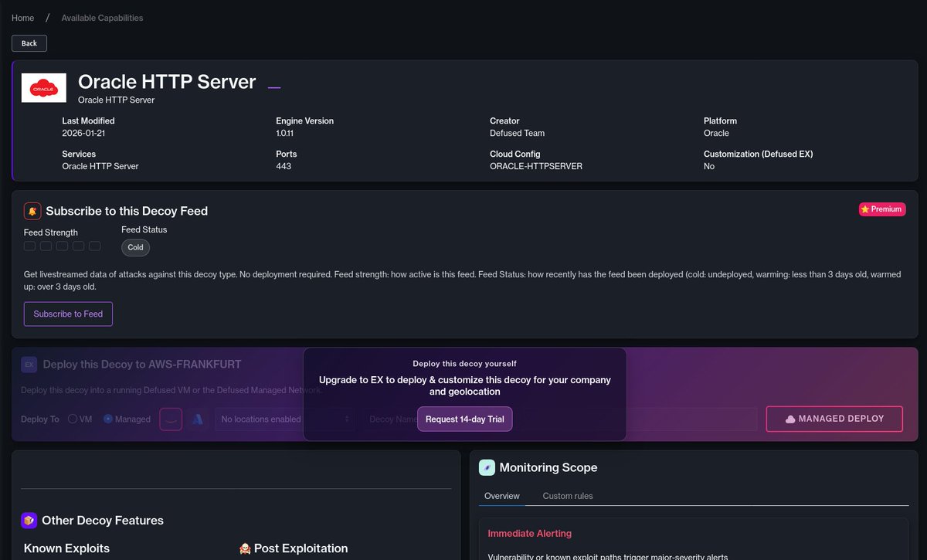
Task: Click the Oracle logo thumbnail
Action: click(x=43, y=88)
